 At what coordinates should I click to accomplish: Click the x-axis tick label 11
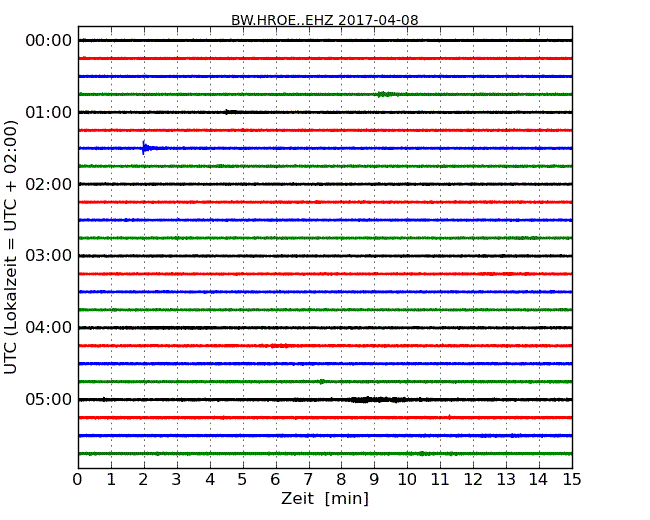[x=440, y=480]
